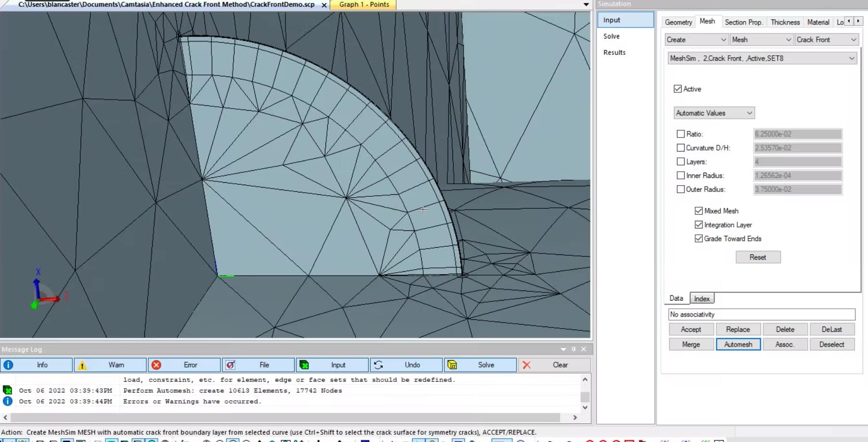Uncheck the Mixed Mesh option
The width and height of the screenshot is (868, 442).
point(699,211)
